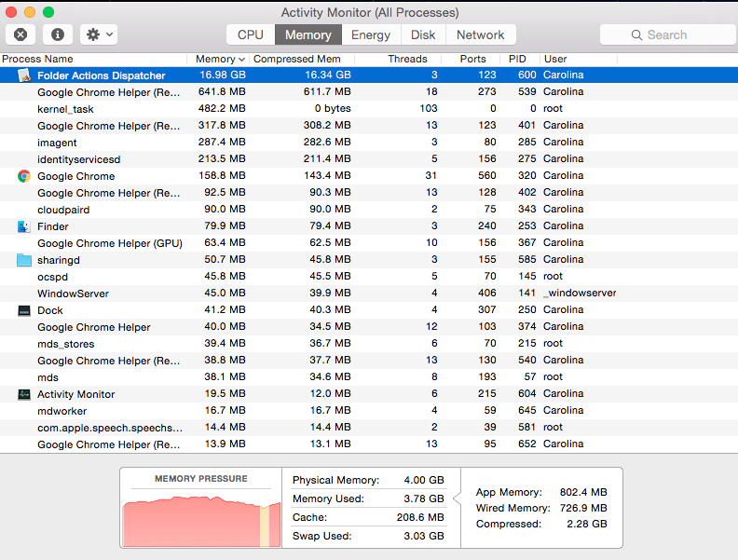Switch to the Disk tab
Screen dimensions: 738x560
tap(423, 34)
